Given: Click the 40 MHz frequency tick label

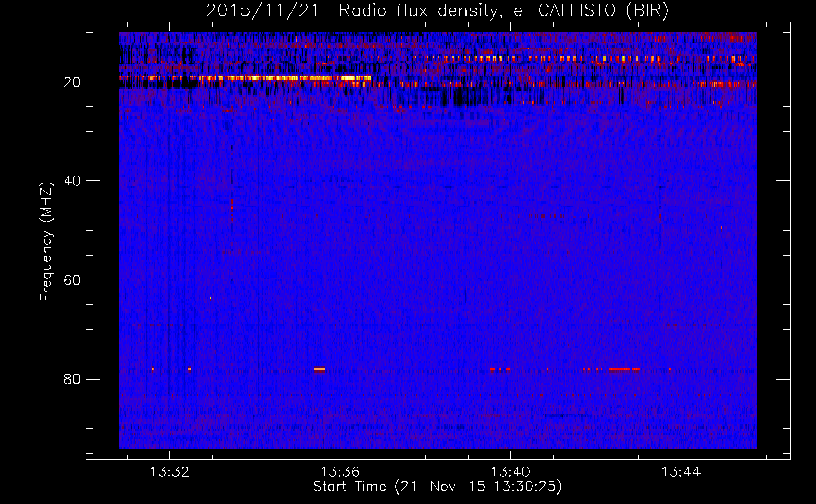Looking at the screenshot, I should [73, 181].
